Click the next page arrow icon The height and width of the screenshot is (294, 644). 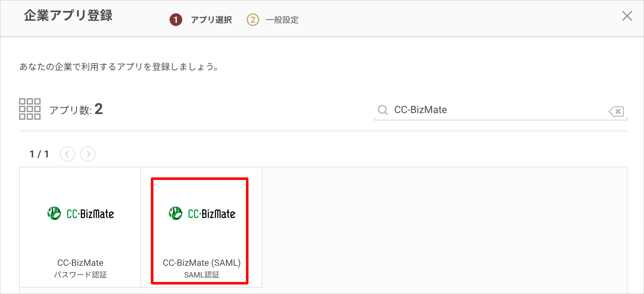(x=88, y=154)
